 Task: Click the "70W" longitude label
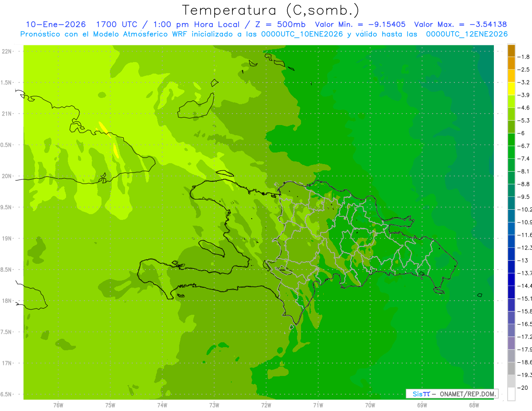point(370,405)
